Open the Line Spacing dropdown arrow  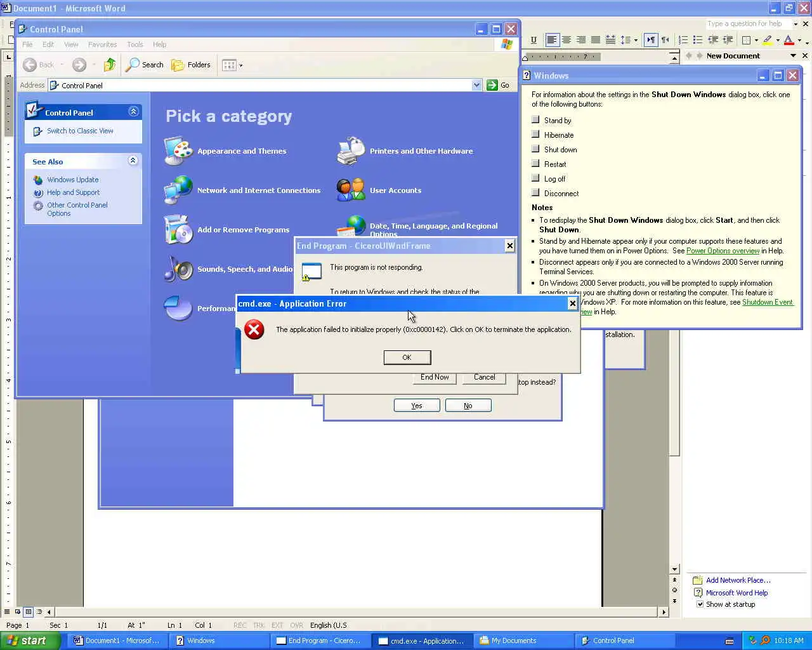tap(636, 40)
